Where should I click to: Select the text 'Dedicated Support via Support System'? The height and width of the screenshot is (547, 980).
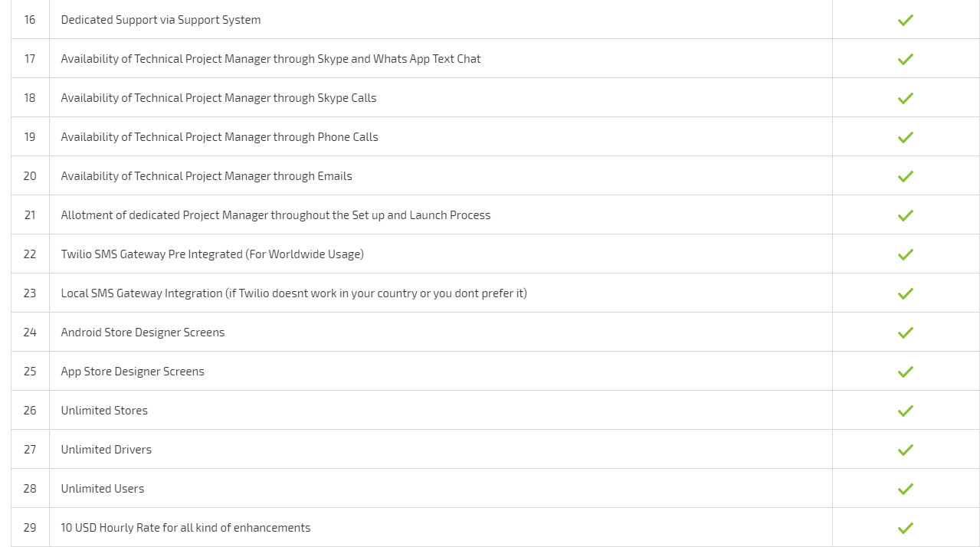[161, 20]
